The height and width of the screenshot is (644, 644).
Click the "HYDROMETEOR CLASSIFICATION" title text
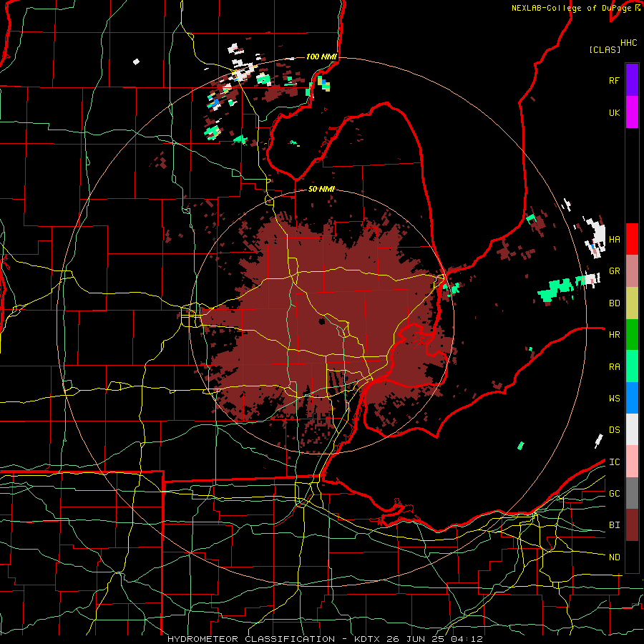[251, 639]
